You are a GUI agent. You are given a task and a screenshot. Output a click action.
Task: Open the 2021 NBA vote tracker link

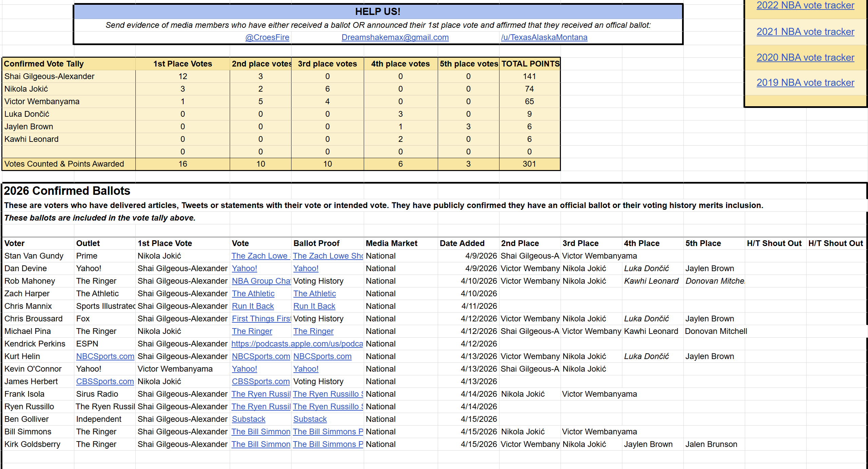pyautogui.click(x=805, y=32)
